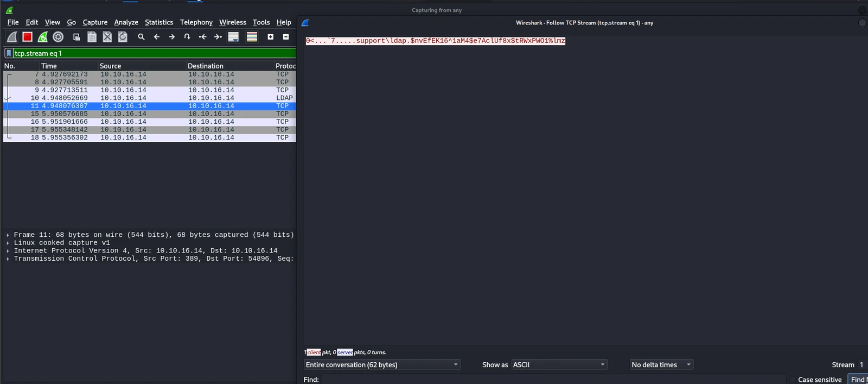Open the Go to specified packet tool

pyautogui.click(x=187, y=37)
